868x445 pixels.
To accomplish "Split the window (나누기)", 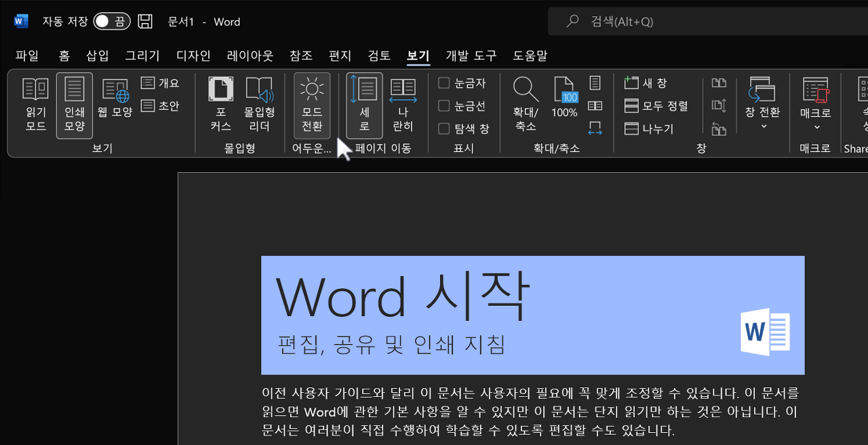I will (x=649, y=128).
